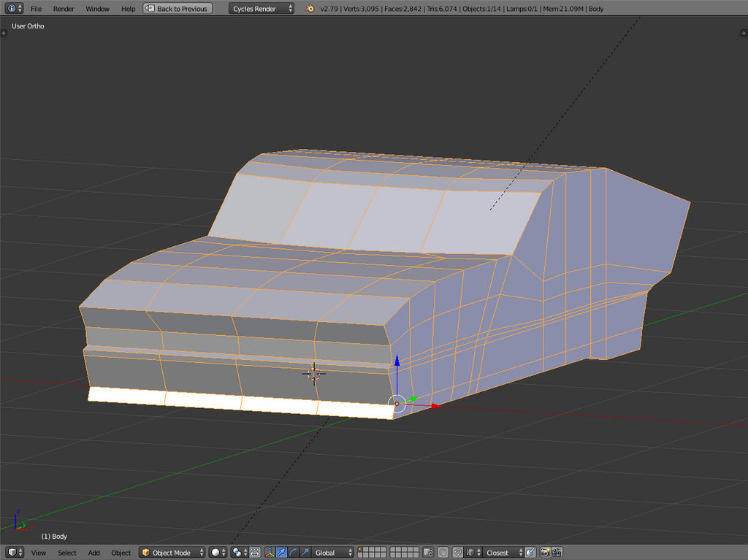
Task: Select the rotate manipulator arc icon
Action: pos(293,553)
